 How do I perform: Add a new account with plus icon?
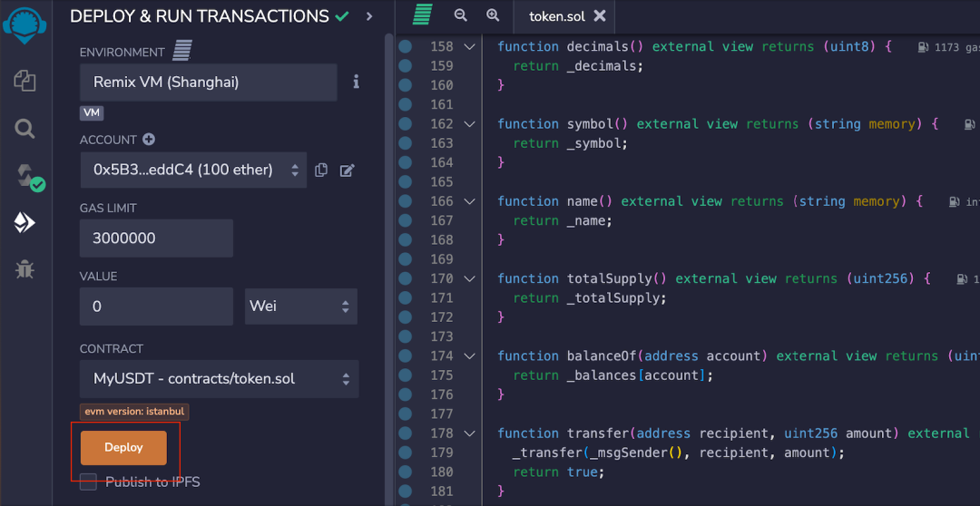coord(148,140)
